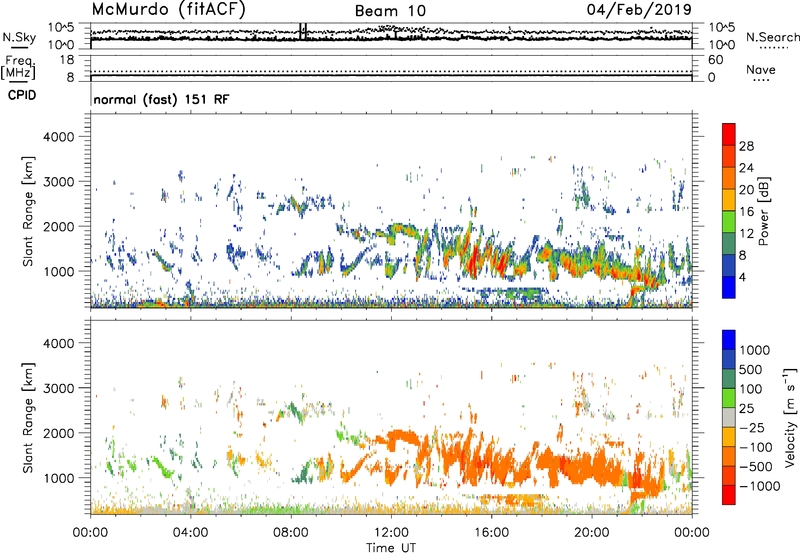Click the "500" Velocity colorbar label
The width and height of the screenshot is (800, 554).
[x=751, y=369]
